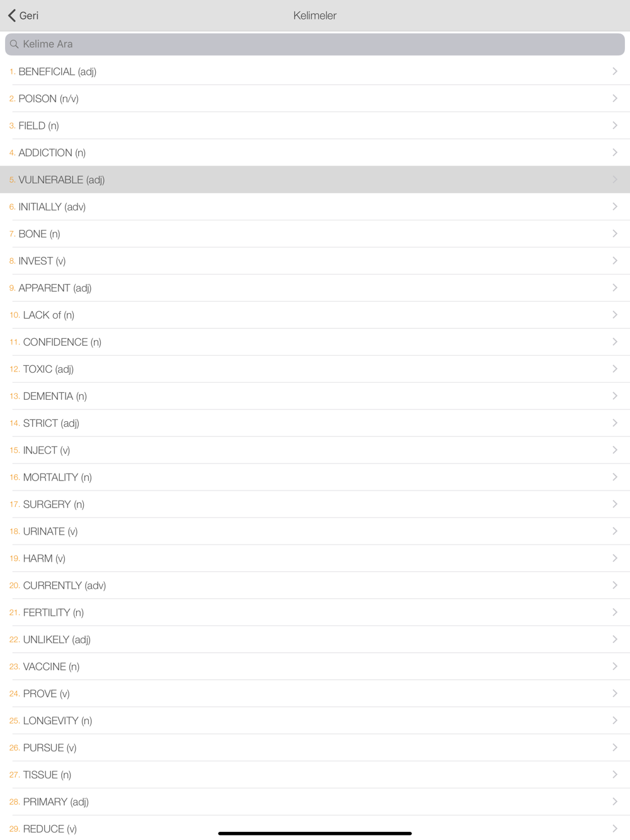Click the disclosure arrow for APPARENT (adj)

pos(615,288)
